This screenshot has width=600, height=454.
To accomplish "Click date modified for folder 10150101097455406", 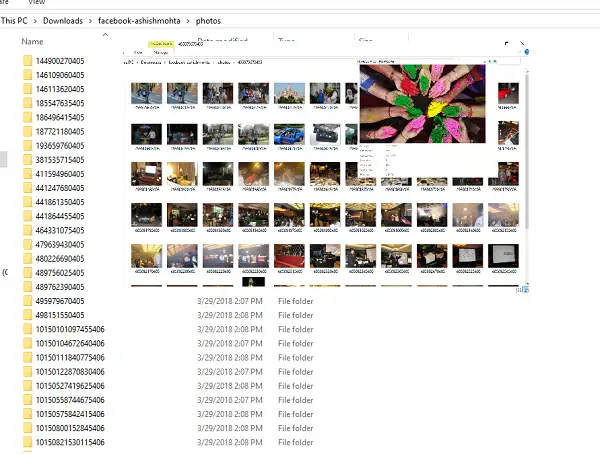I will [x=230, y=330].
